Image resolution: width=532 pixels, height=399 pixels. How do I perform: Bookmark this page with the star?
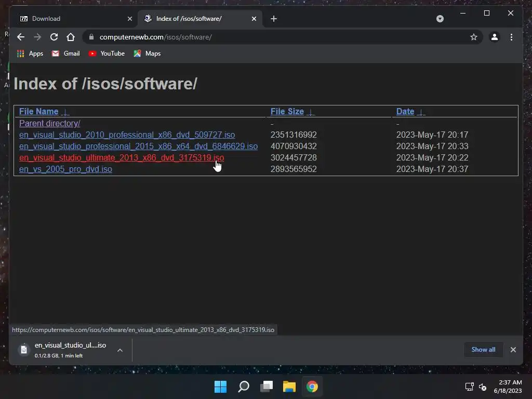pos(474,37)
